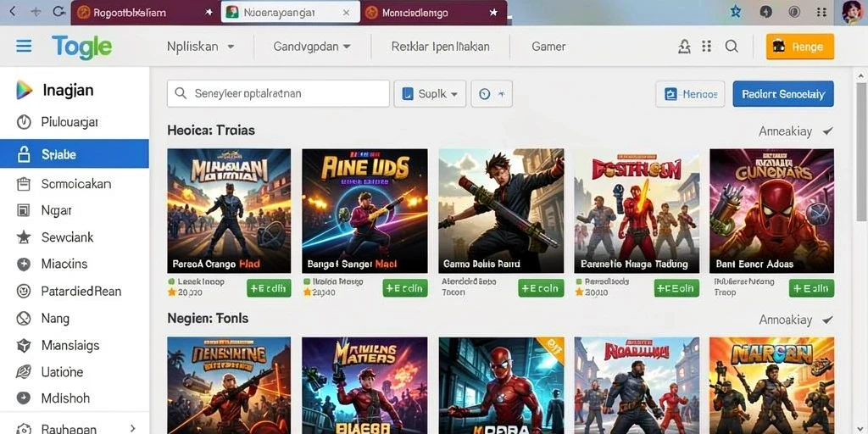Click the orange Renge button

(800, 47)
